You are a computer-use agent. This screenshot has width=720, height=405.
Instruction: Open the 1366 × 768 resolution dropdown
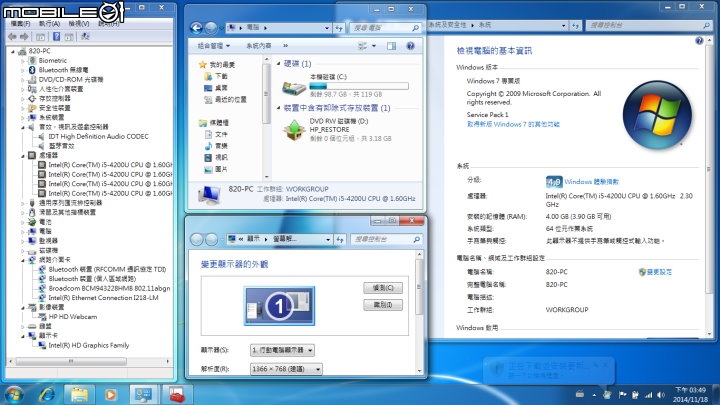point(286,369)
